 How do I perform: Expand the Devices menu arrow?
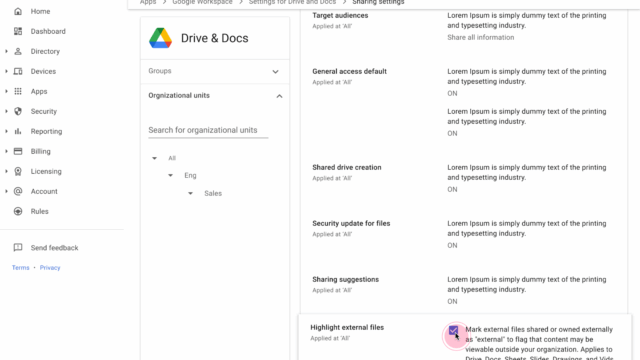click(x=6, y=71)
